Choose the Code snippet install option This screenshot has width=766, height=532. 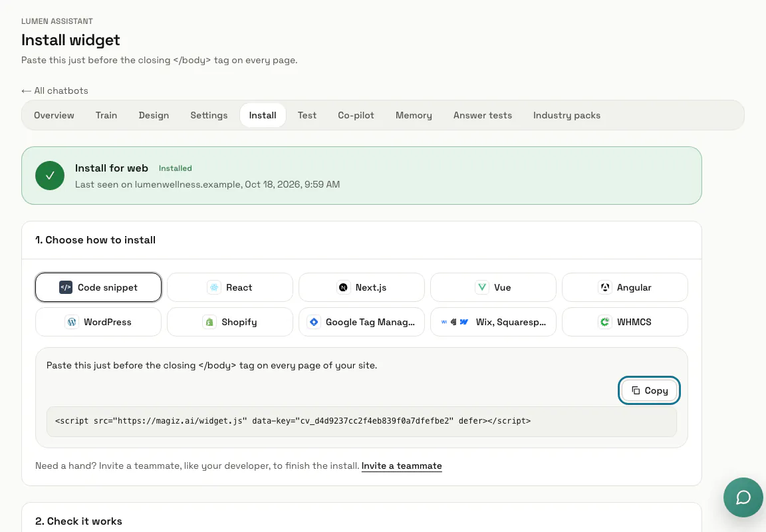click(x=98, y=287)
